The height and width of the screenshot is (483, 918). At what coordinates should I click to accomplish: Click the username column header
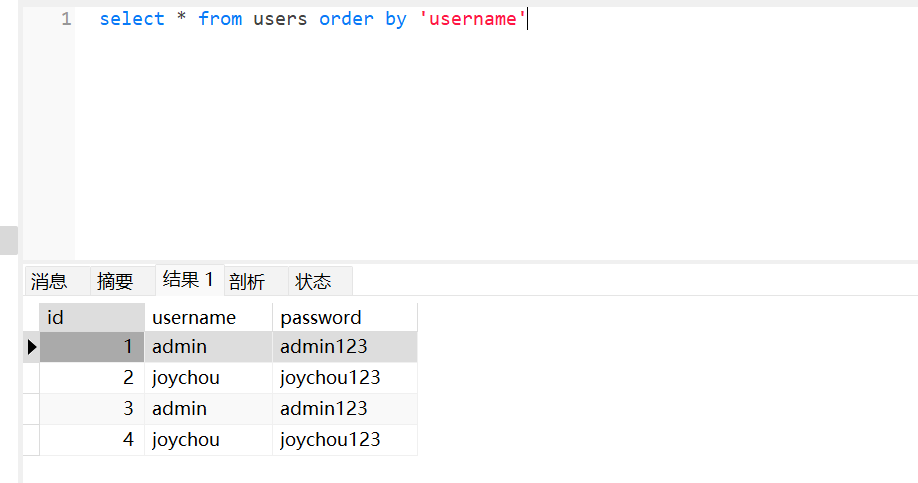208,317
